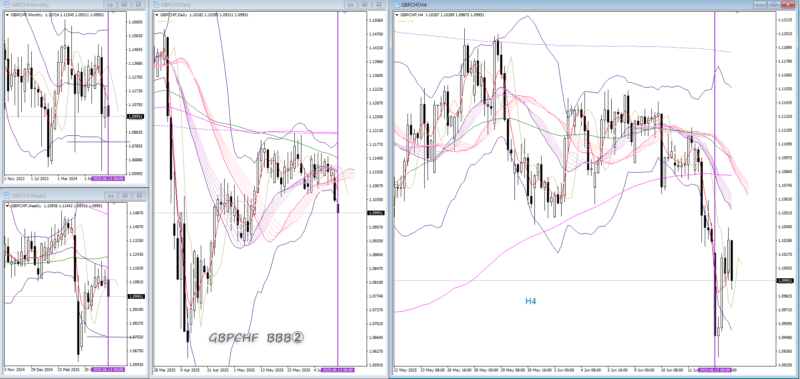Click the chart shift triangle on Monthly chart
800x379 pixels.
point(113,14)
